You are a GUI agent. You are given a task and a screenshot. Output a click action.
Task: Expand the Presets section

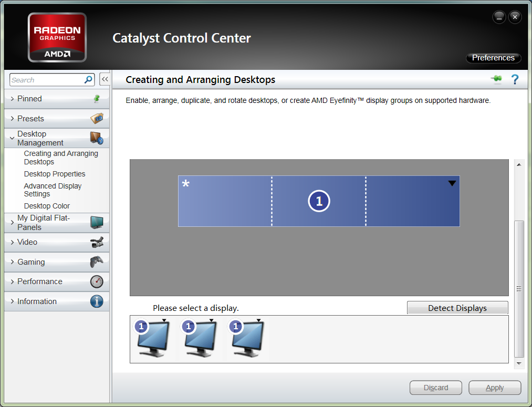(x=57, y=118)
